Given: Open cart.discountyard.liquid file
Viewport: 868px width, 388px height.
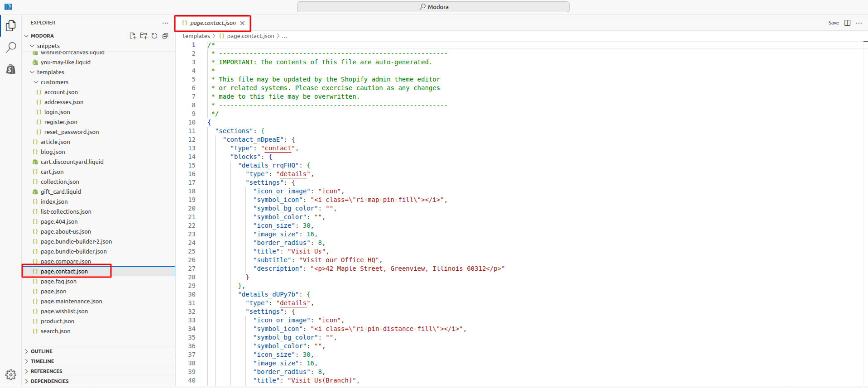Looking at the screenshot, I should (x=72, y=162).
